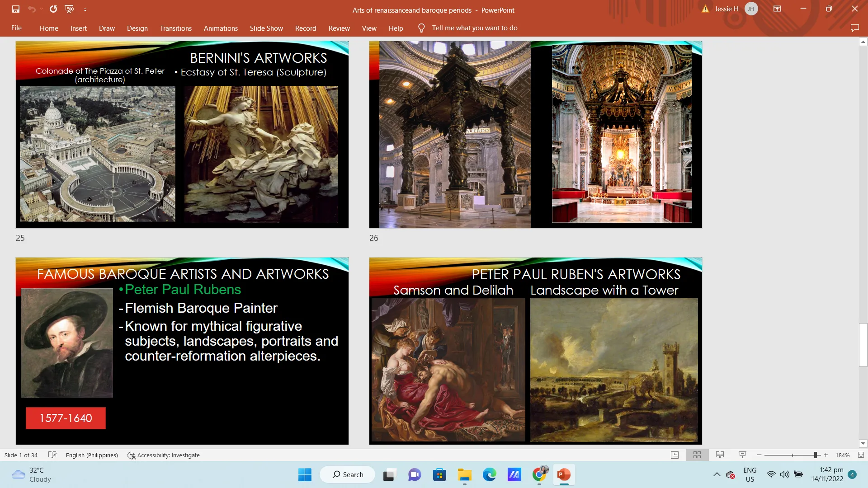Click the spell check status icon
868x488 pixels.
(52, 455)
